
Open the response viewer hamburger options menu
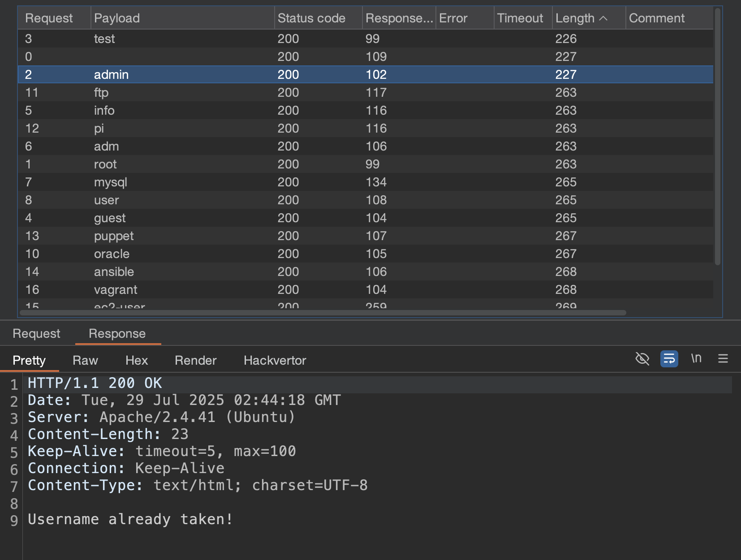723,358
